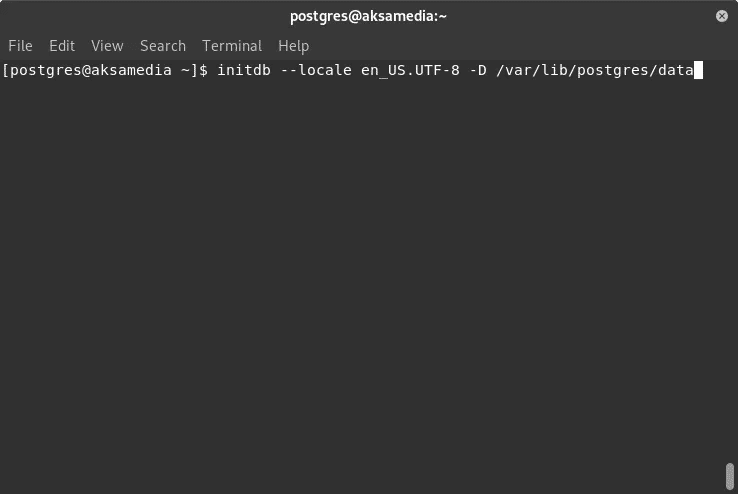The width and height of the screenshot is (738, 494).
Task: Click the [postgres@aksamedia ~]$ prompt text
Action: (x=105, y=71)
